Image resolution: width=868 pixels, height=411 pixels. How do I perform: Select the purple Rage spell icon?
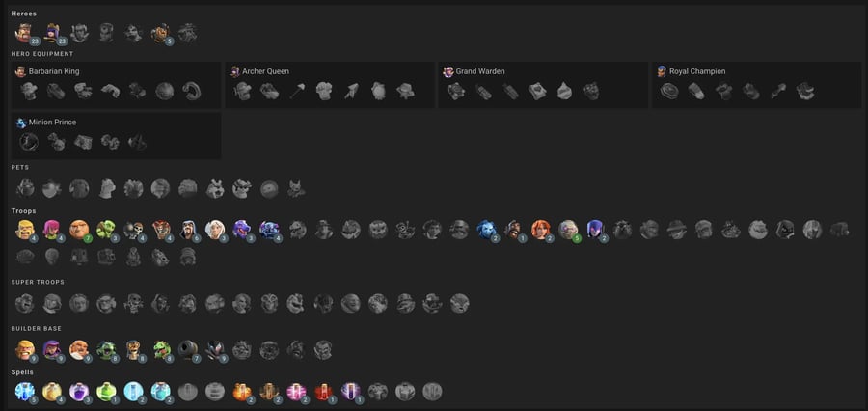(x=79, y=392)
